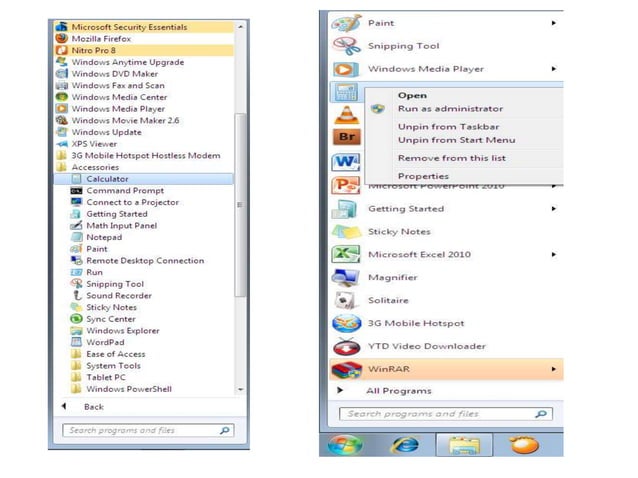Screen dimensions: 638x478
Task: Click the Paint palette icon in pinned Start menu
Action: tap(346, 23)
